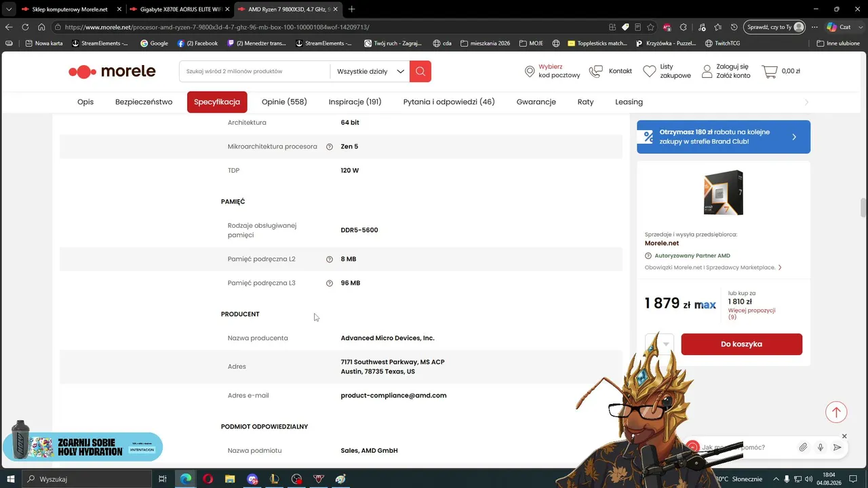Click the page vertical scrollbar thumb
The width and height of the screenshot is (868, 488).
point(863,207)
